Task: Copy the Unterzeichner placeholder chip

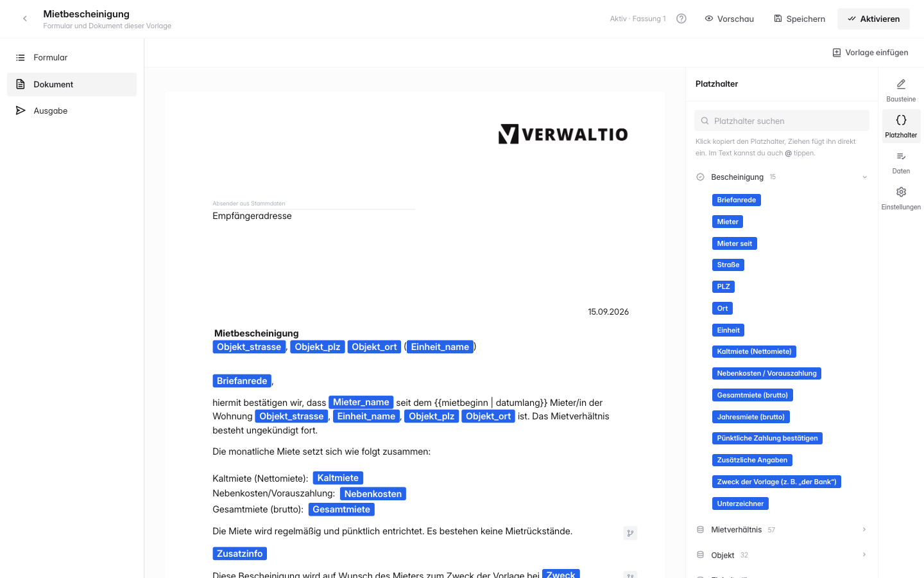Action: (740, 504)
